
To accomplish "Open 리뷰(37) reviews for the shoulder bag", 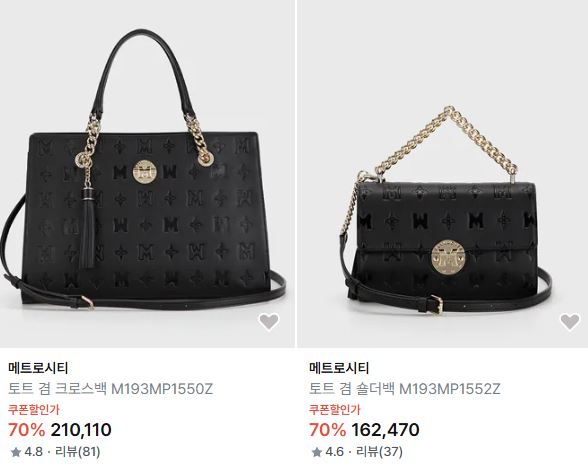I will (x=379, y=452).
